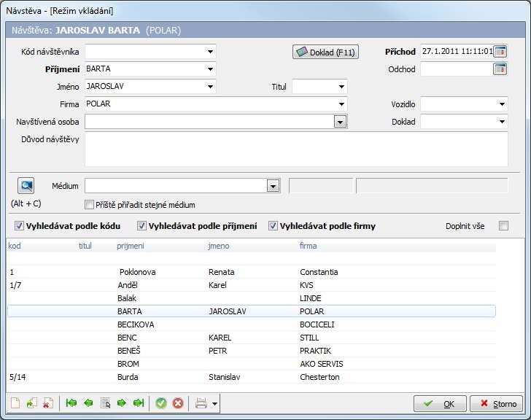Select the Balak row

252,298
